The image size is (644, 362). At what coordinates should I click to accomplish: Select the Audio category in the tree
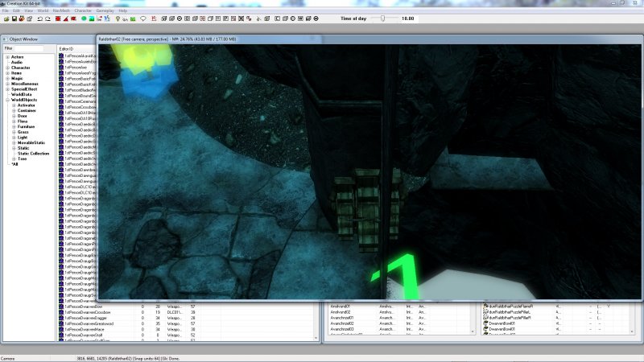17,63
